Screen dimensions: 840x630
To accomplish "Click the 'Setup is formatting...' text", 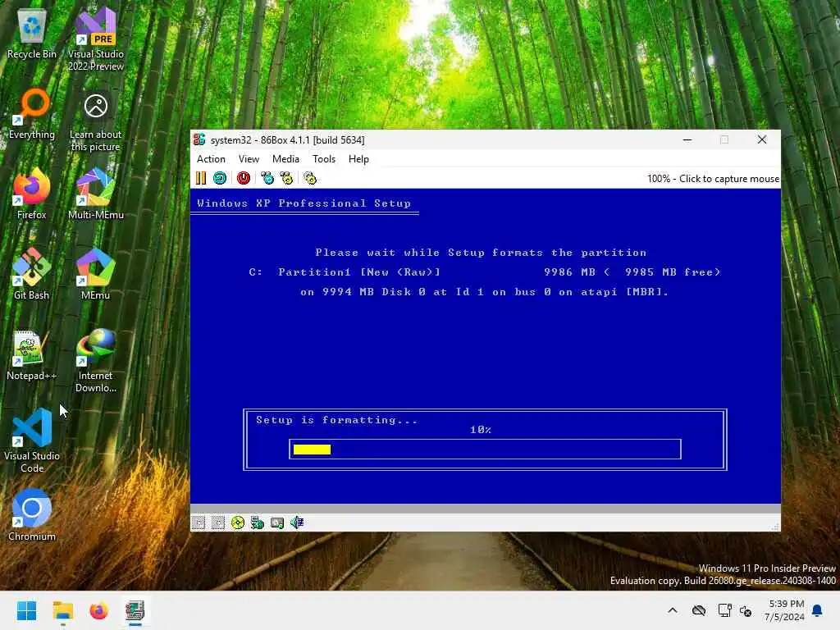I will tap(337, 420).
